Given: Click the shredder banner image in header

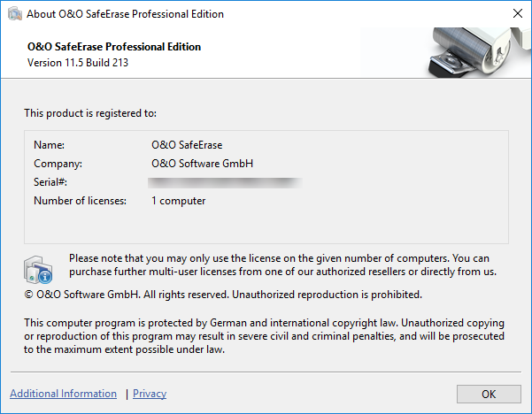Looking at the screenshot, I should [474, 53].
